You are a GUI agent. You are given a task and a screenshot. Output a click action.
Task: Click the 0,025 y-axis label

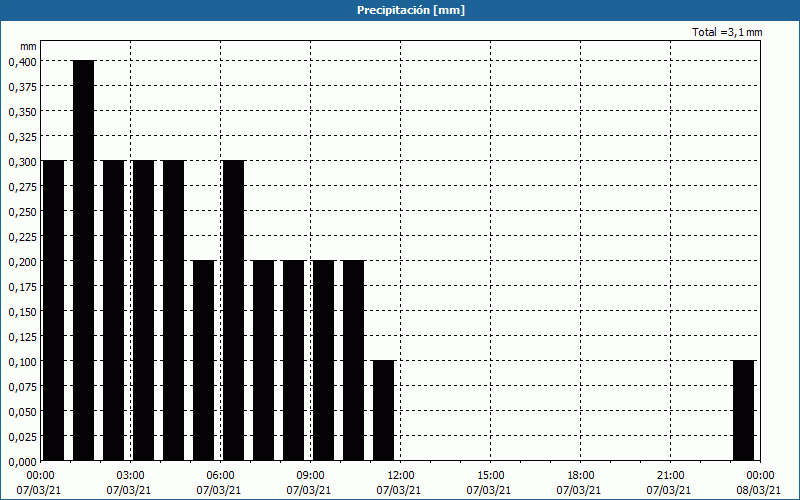click(22, 437)
